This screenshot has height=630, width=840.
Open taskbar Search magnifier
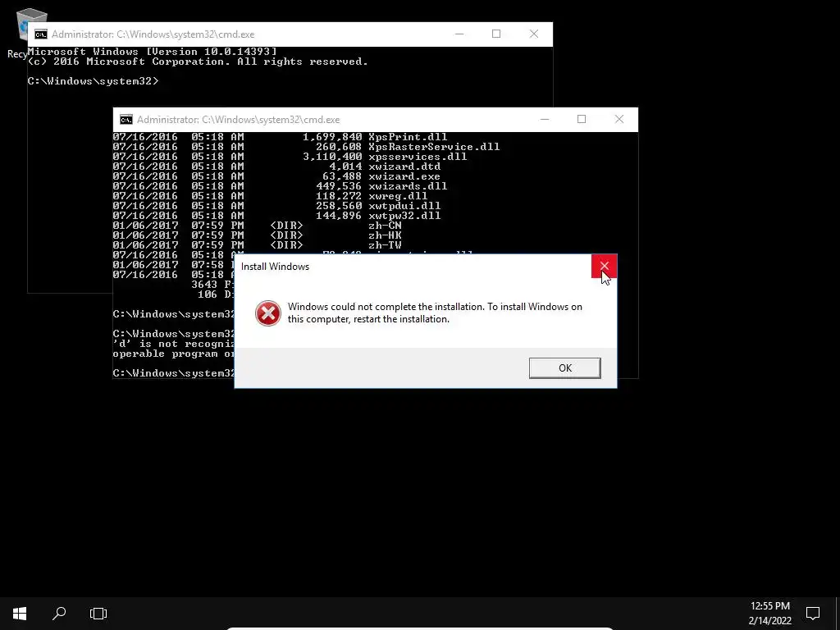(x=59, y=614)
